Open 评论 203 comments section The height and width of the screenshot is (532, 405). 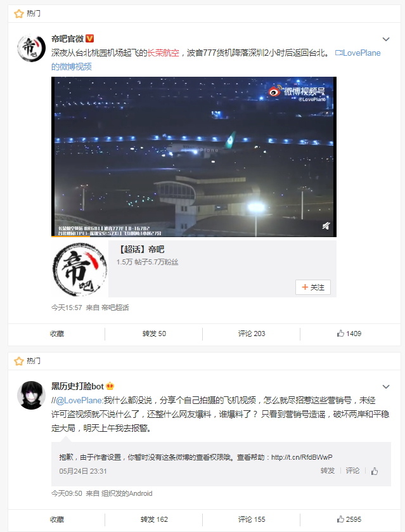click(252, 334)
